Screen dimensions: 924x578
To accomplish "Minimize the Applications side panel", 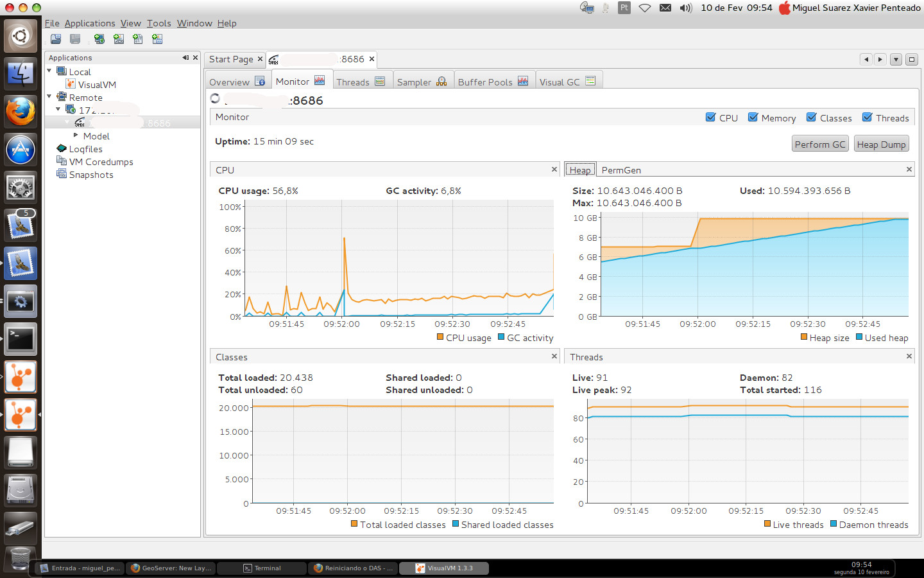I will 186,58.
